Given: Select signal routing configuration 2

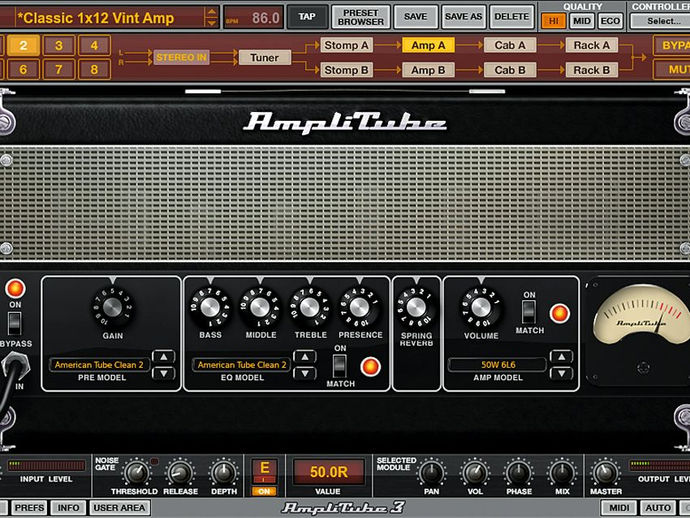Looking at the screenshot, I should pyautogui.click(x=23, y=45).
